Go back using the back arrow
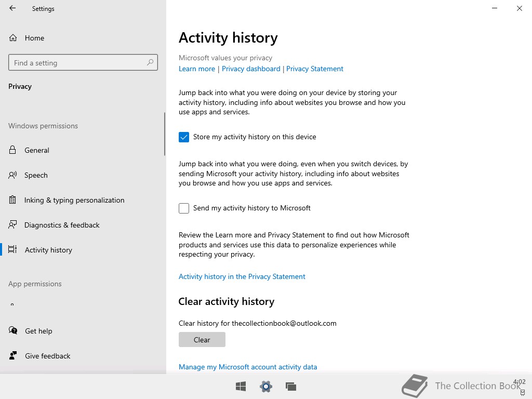Viewport: 532px width, 399px height. tap(12, 8)
